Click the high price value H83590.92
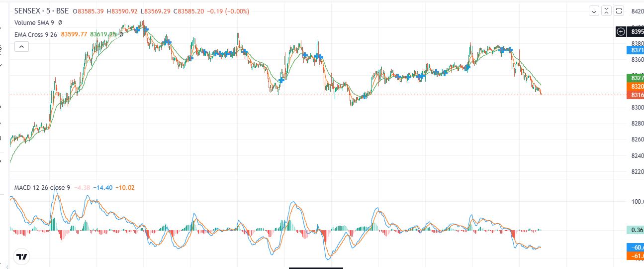This screenshot has width=644, height=269. coord(122,11)
